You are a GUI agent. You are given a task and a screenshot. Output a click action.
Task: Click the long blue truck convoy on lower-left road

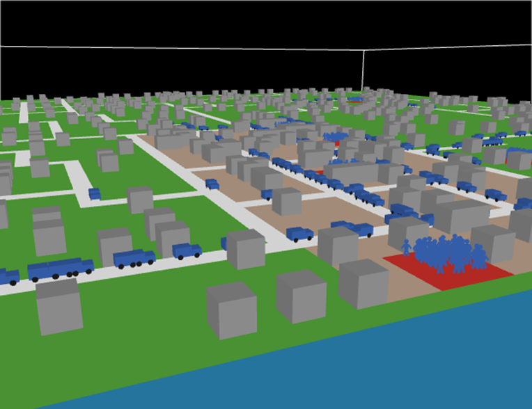(x=61, y=268)
